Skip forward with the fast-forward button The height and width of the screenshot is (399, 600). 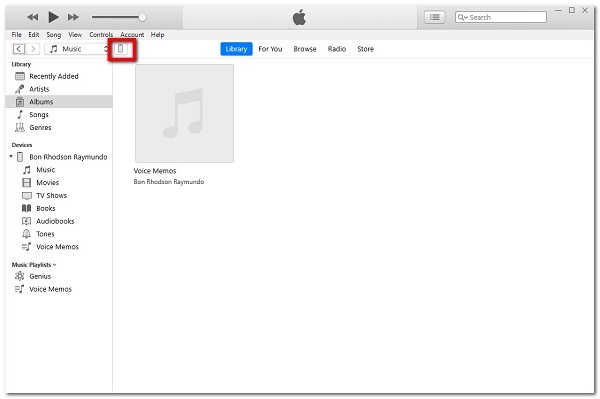73,17
